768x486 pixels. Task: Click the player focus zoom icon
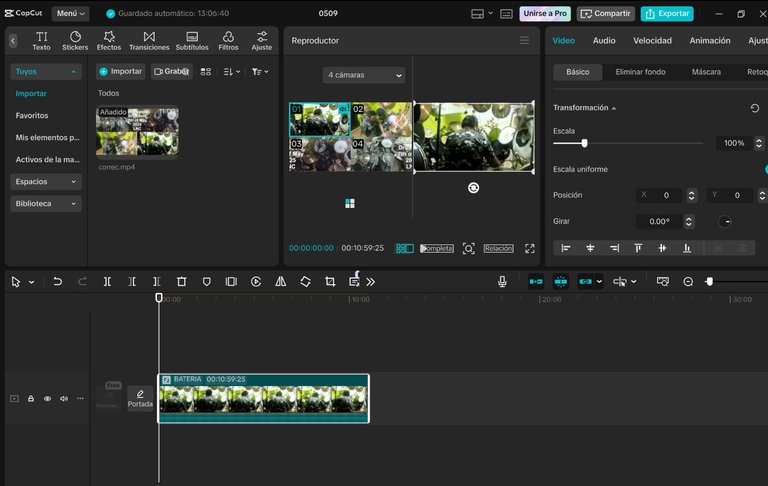click(x=469, y=248)
